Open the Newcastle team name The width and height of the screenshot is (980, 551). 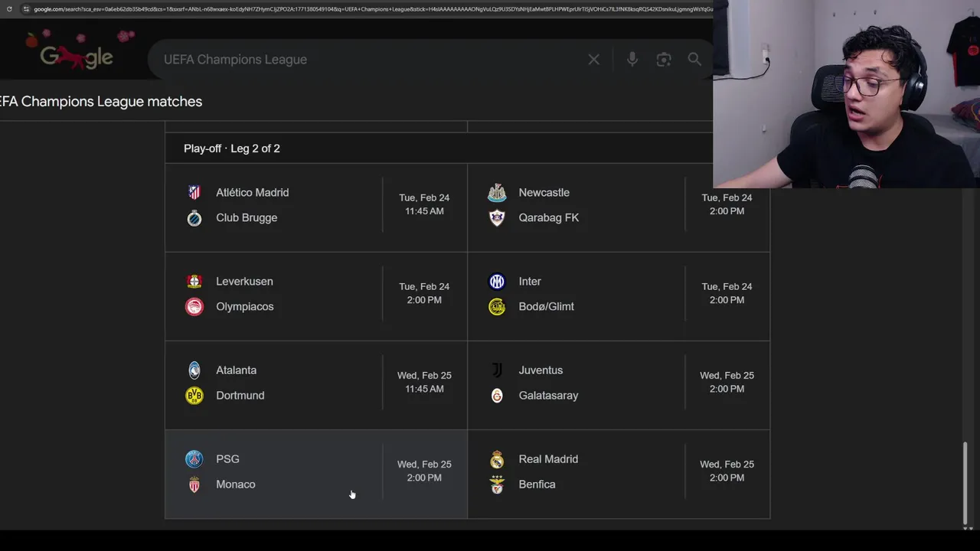point(544,193)
